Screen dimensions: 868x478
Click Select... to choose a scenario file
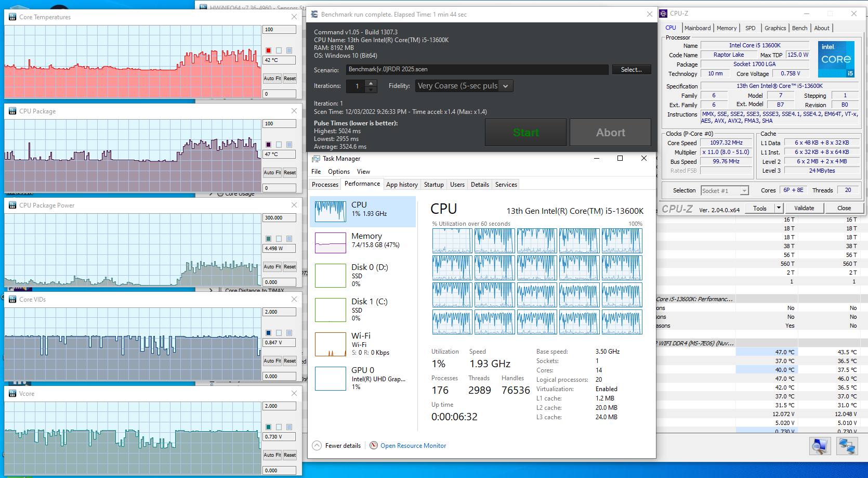(x=632, y=70)
